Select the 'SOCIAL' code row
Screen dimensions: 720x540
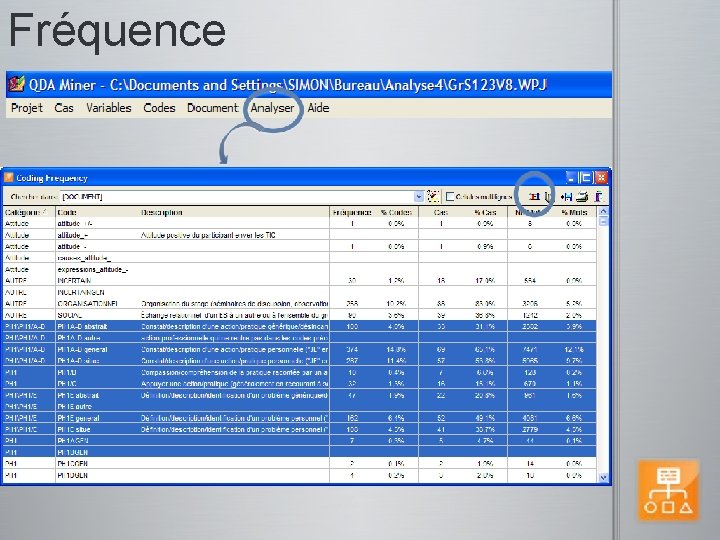pyautogui.click(x=299, y=315)
